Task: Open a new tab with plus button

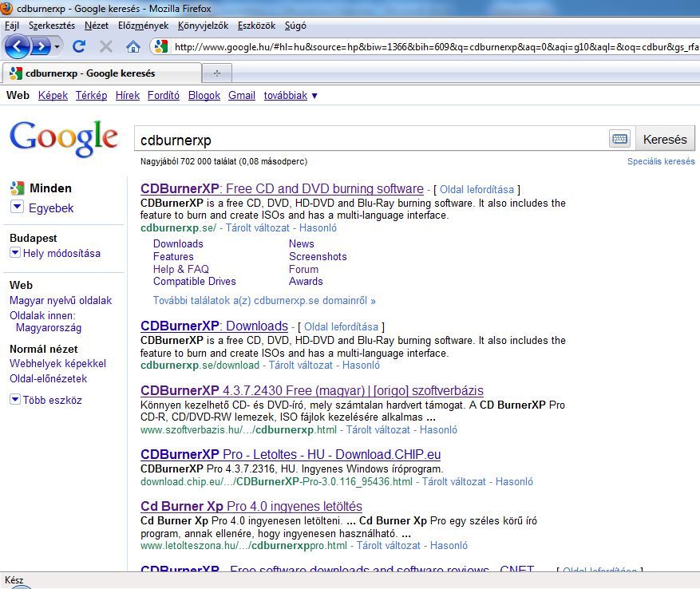Action: click(x=217, y=73)
